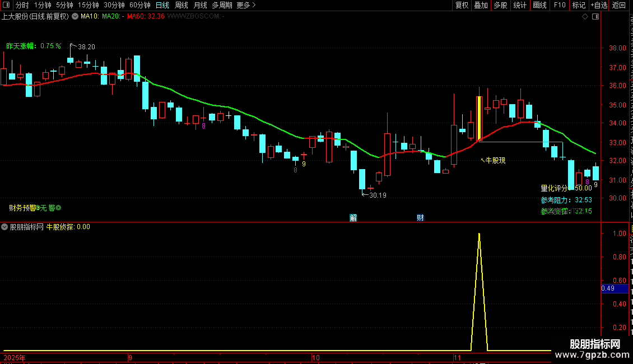Image resolution: width=633 pixels, height=364 pixels.
Task: Click the 30.19 low price label
Action: [x=378, y=195]
